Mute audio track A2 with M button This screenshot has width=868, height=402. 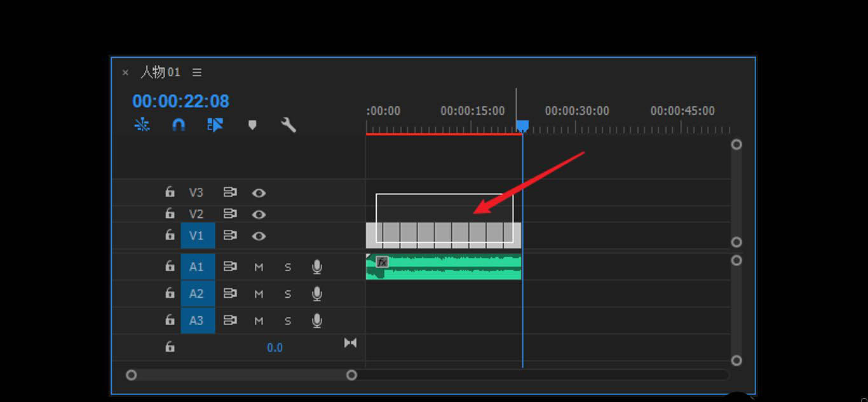[x=259, y=294]
